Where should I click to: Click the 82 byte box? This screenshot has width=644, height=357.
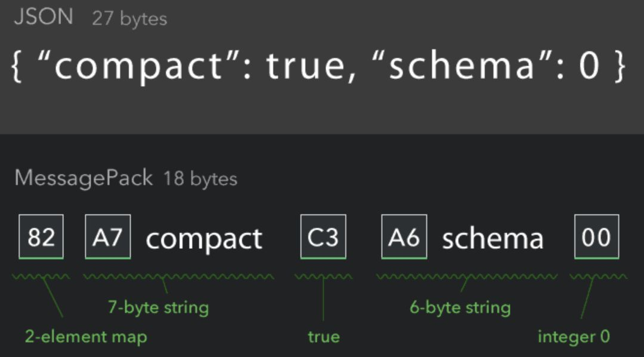tap(41, 237)
